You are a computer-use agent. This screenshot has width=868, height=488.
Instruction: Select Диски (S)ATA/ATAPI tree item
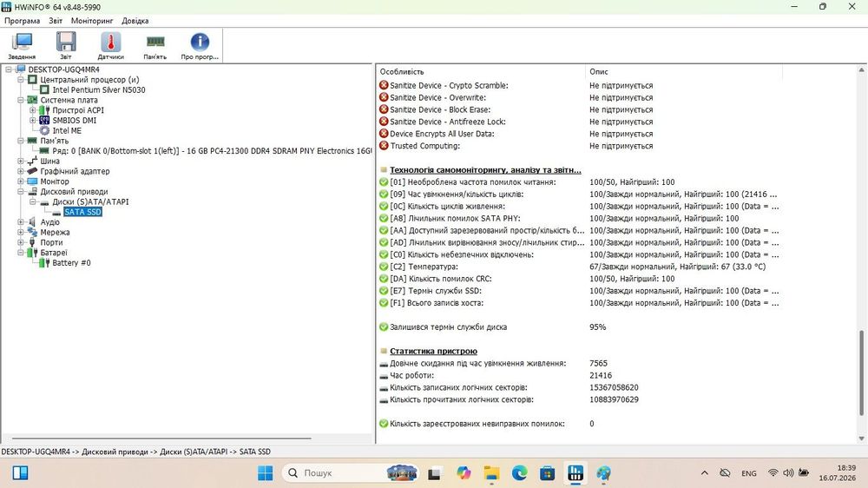click(90, 202)
